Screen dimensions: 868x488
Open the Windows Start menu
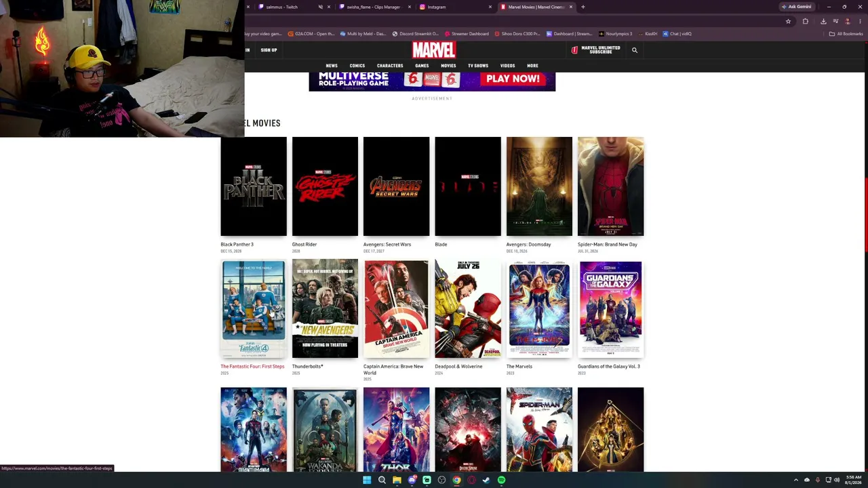367,480
